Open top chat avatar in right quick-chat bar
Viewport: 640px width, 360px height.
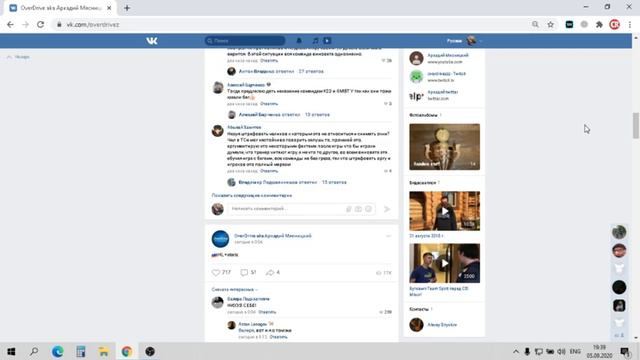click(x=619, y=232)
